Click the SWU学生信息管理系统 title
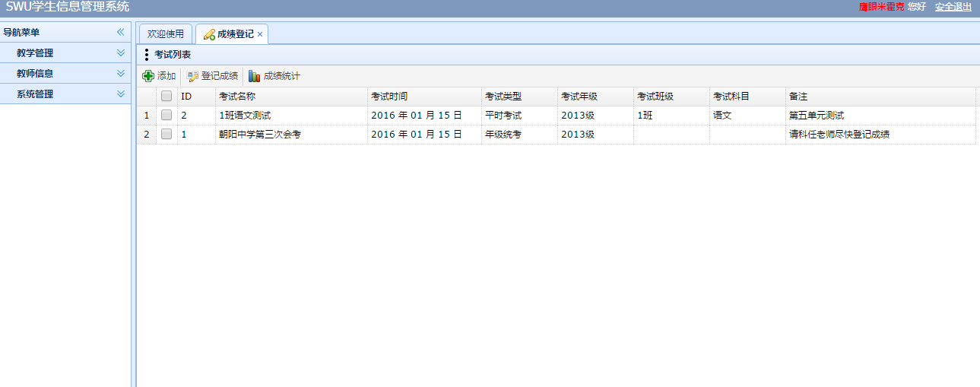980x387 pixels. [x=68, y=8]
